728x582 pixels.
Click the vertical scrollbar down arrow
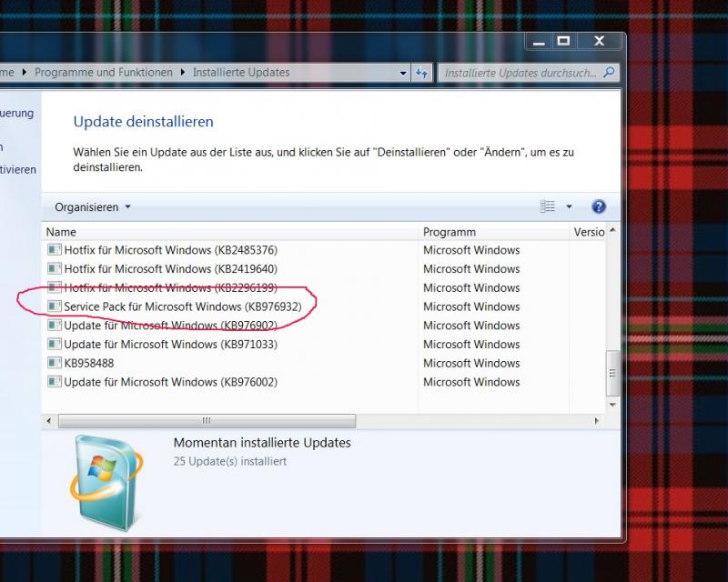tap(612, 405)
